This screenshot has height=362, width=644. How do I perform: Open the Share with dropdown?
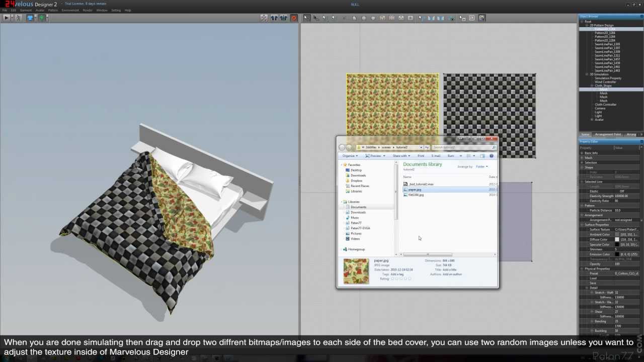pos(401,156)
